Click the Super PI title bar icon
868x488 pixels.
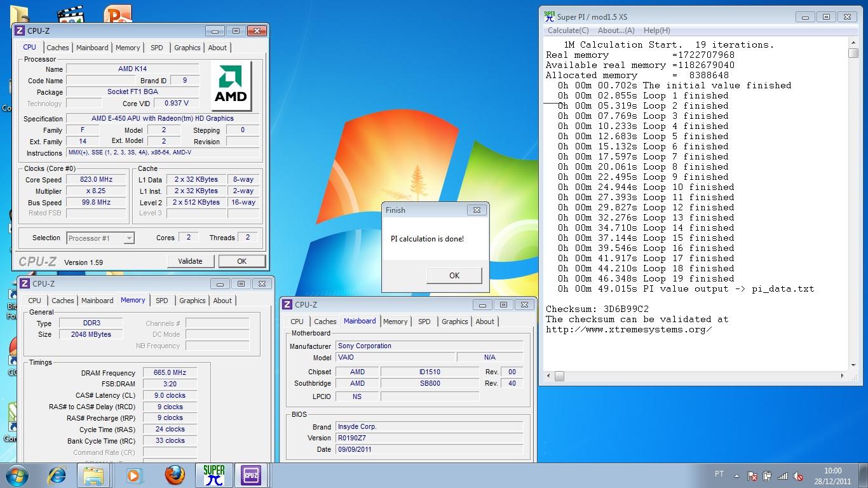click(550, 17)
